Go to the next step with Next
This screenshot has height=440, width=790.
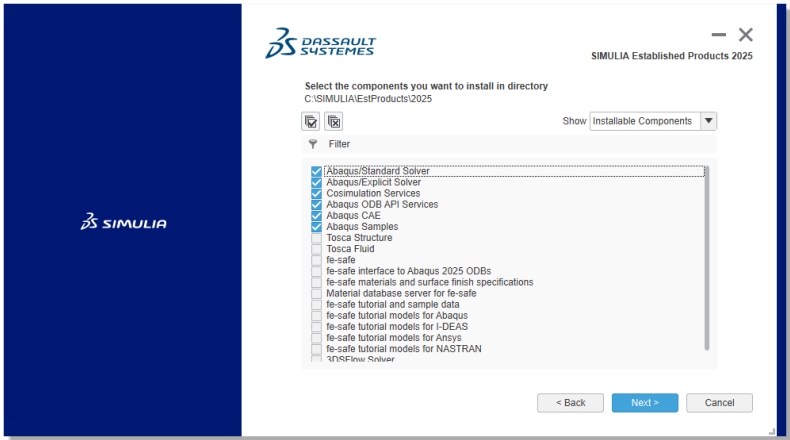click(x=644, y=402)
